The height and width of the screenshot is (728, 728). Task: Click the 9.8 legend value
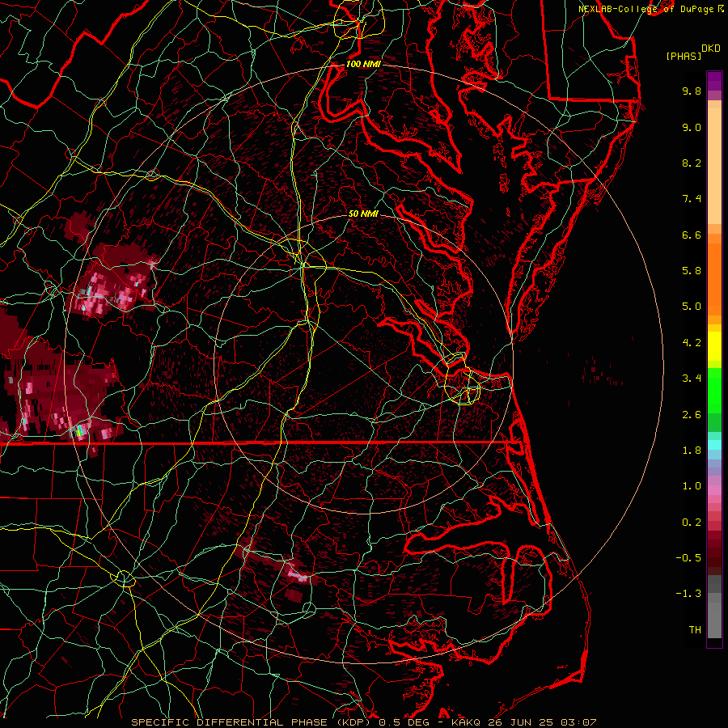tap(692, 91)
